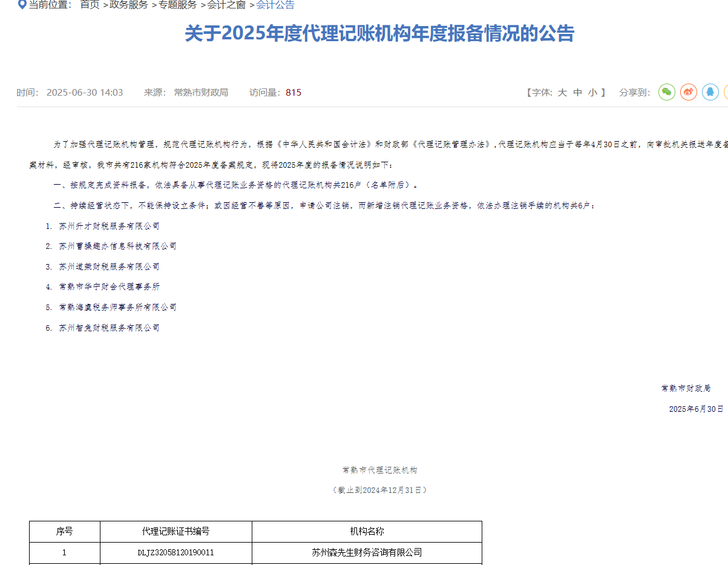The image size is (728, 565).
Task: Click the location pin icon
Action: click(x=22, y=5)
